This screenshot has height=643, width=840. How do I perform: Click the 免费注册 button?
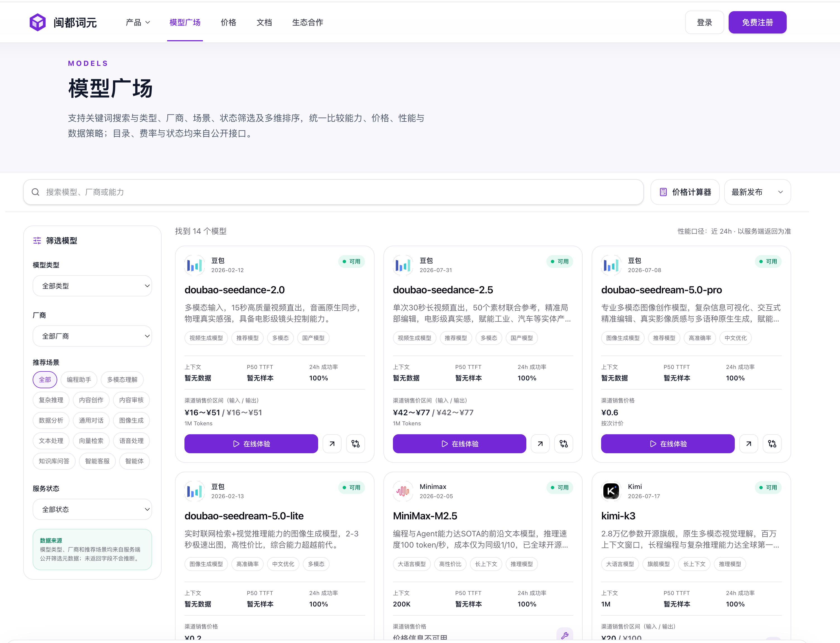pyautogui.click(x=757, y=22)
